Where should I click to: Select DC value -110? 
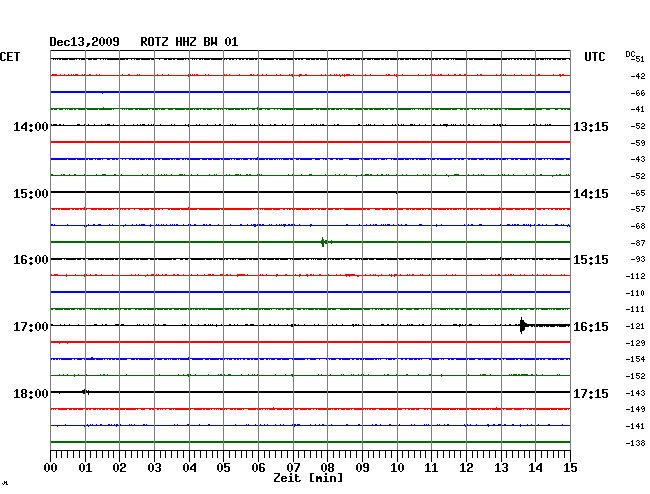tap(635, 293)
